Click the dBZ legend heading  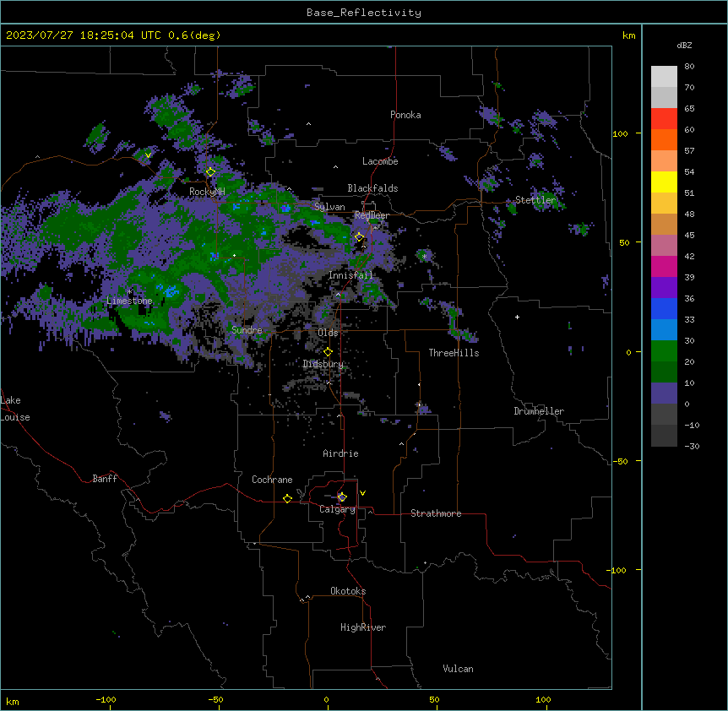pyautogui.click(x=684, y=46)
